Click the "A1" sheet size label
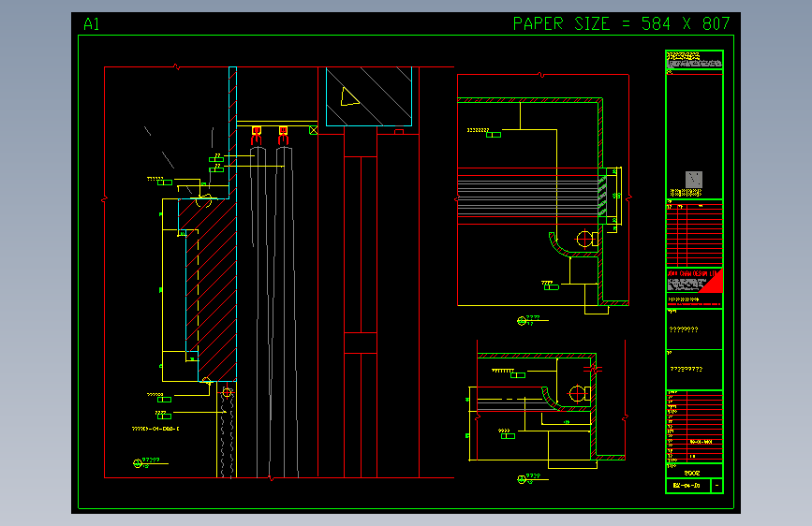 click(91, 24)
